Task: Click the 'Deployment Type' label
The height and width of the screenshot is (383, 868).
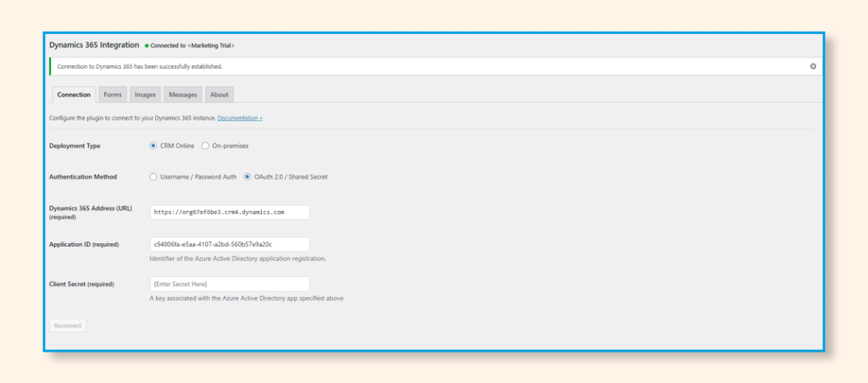Action: coord(75,146)
